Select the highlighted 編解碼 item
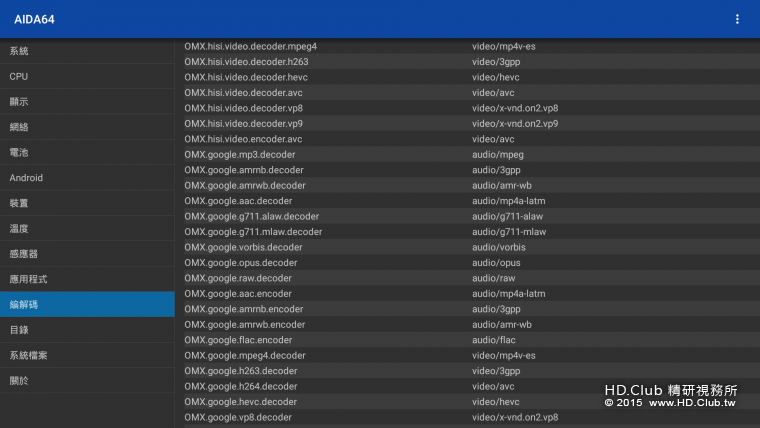The image size is (760, 428). [x=87, y=304]
